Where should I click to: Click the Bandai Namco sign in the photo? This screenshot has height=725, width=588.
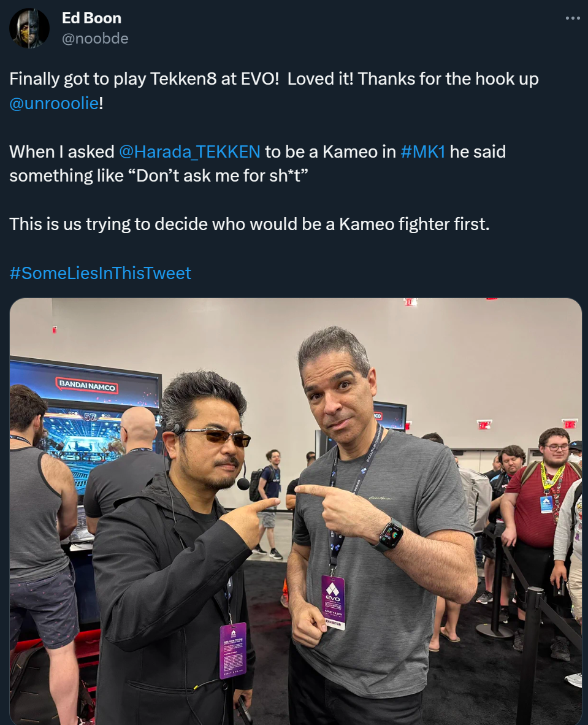click(x=87, y=386)
